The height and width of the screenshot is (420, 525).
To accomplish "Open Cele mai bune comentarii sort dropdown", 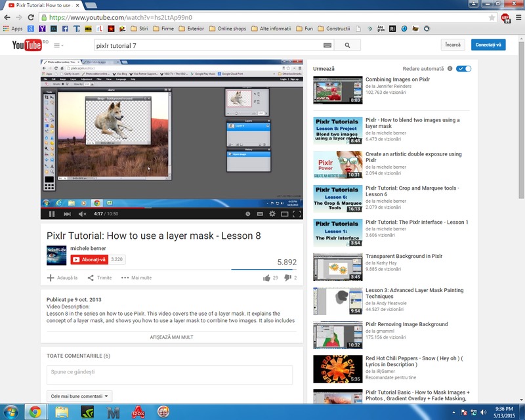I will pyautogui.click(x=79, y=396).
